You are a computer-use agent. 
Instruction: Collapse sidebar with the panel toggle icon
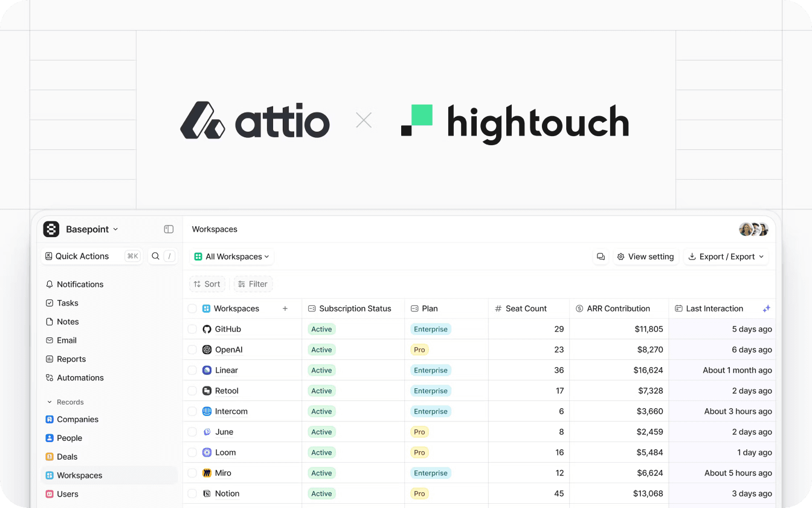click(x=169, y=229)
